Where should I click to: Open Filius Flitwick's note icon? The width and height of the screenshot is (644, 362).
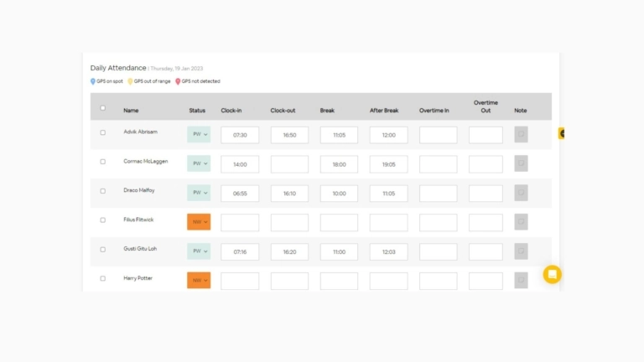[521, 222]
